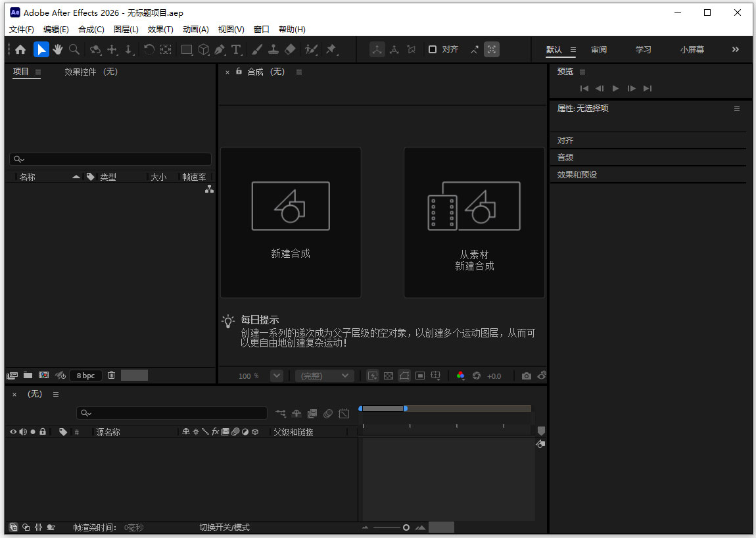Select the Brush tool

click(x=257, y=49)
